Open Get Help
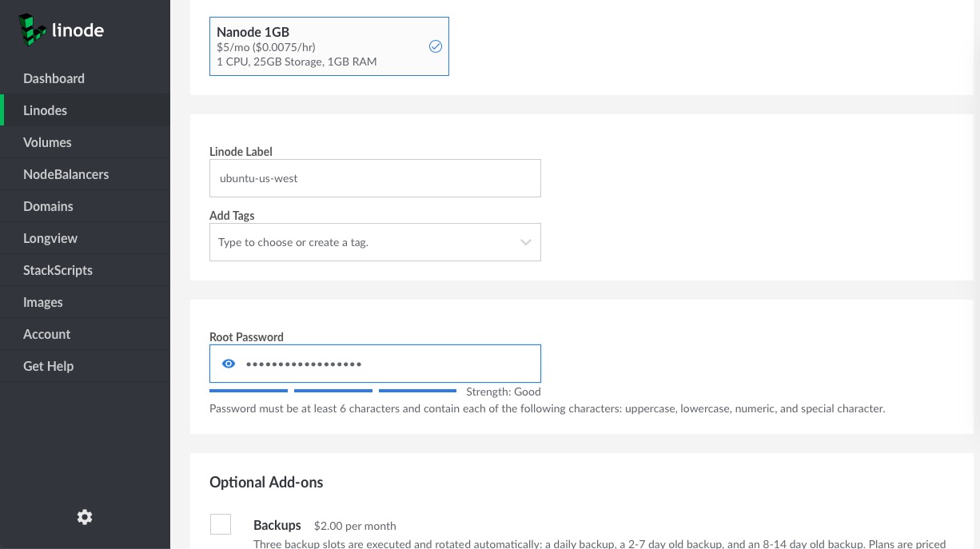Screen dimensions: 980x549 pyautogui.click(x=48, y=366)
